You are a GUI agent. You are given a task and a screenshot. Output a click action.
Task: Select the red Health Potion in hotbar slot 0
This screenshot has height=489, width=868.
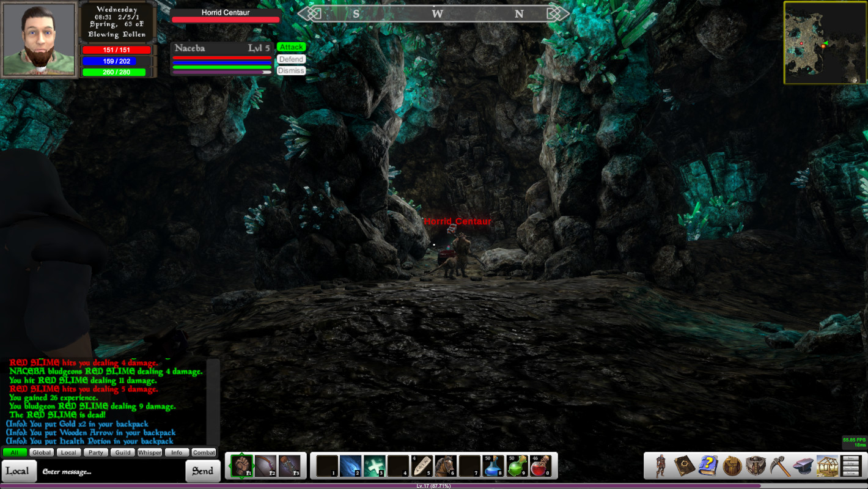tap(540, 466)
